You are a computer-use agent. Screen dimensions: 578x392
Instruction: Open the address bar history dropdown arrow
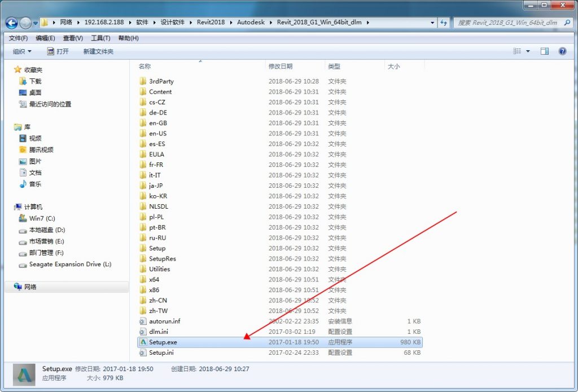(432, 23)
